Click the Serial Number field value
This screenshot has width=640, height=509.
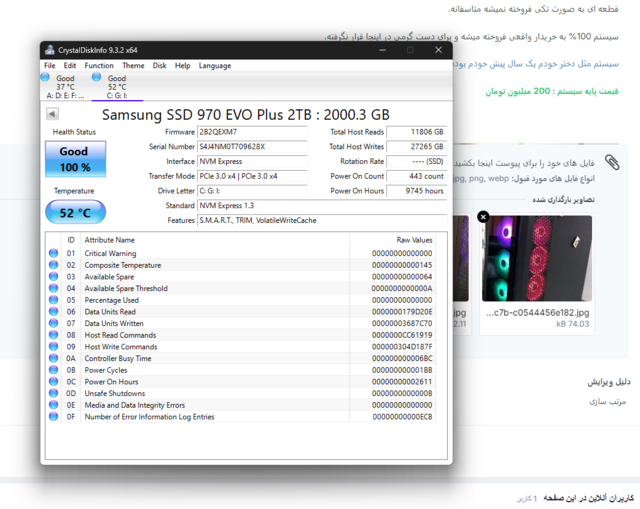coord(252,147)
